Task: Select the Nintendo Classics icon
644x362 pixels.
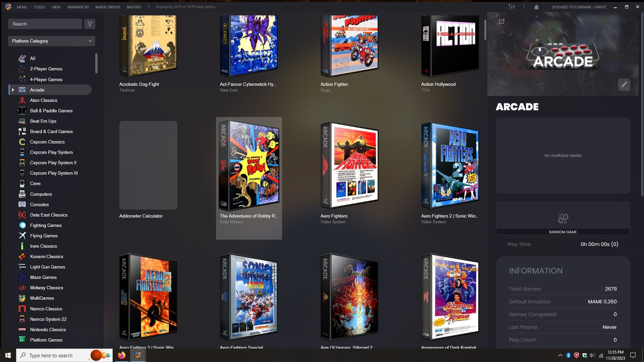Action: click(x=22, y=329)
